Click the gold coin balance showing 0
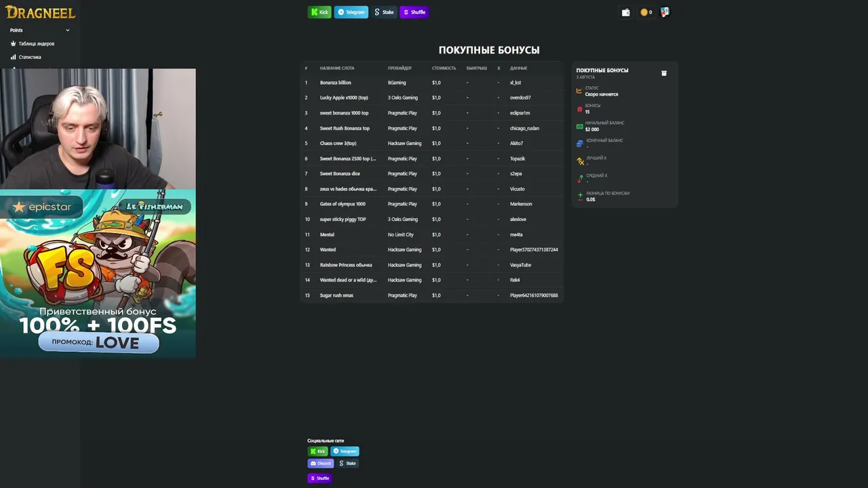 click(646, 12)
